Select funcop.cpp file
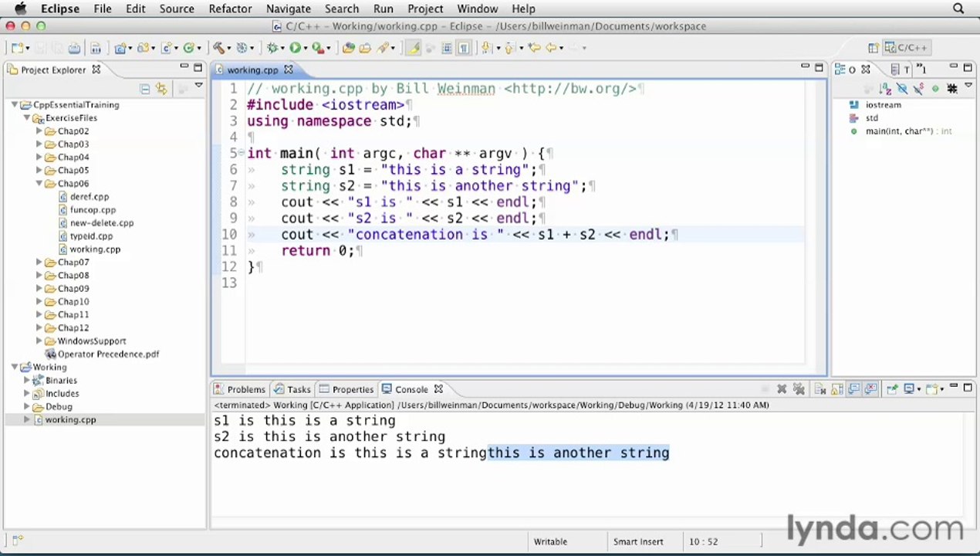 pyautogui.click(x=86, y=209)
